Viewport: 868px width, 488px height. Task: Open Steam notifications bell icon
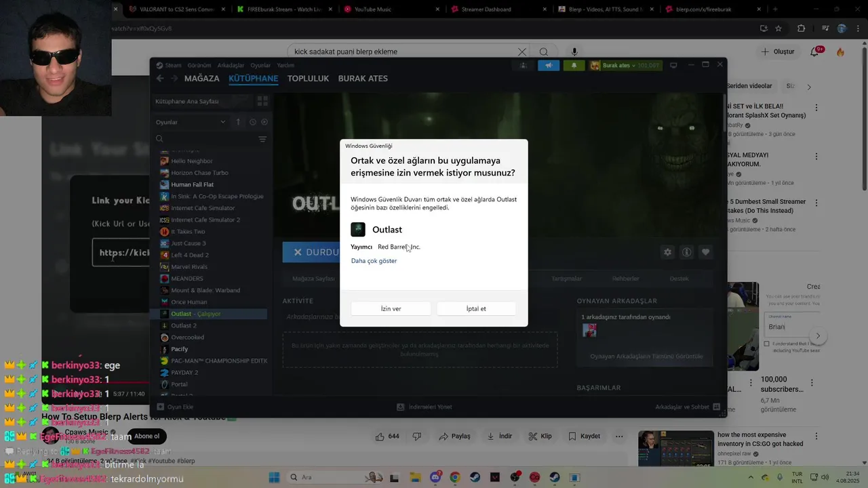pyautogui.click(x=574, y=65)
